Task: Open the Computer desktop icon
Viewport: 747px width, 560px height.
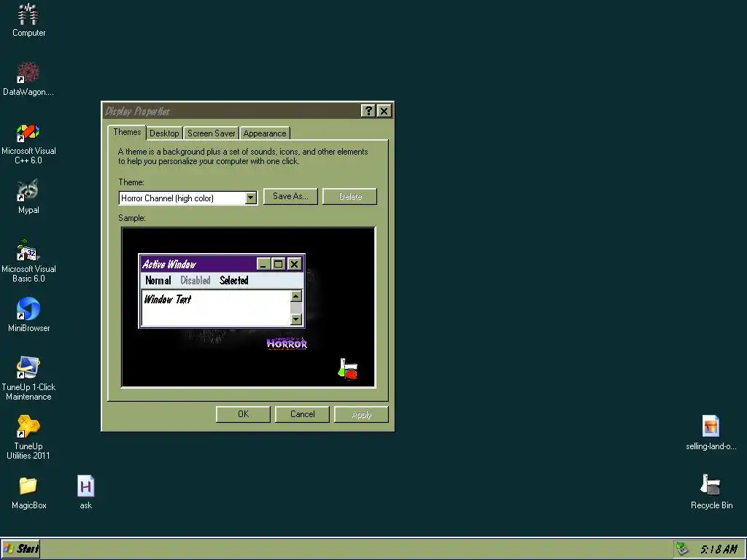Action: point(28,20)
